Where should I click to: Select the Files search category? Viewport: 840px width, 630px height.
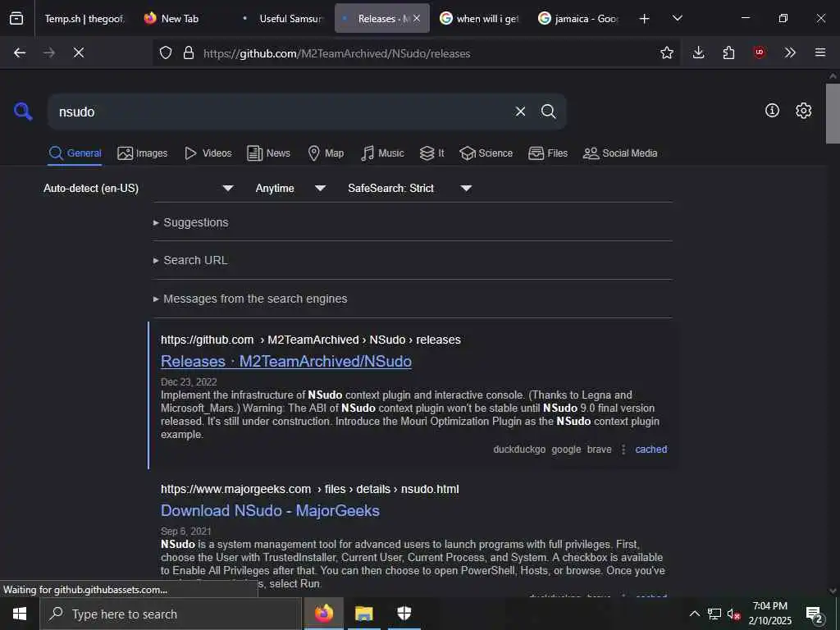tap(548, 153)
